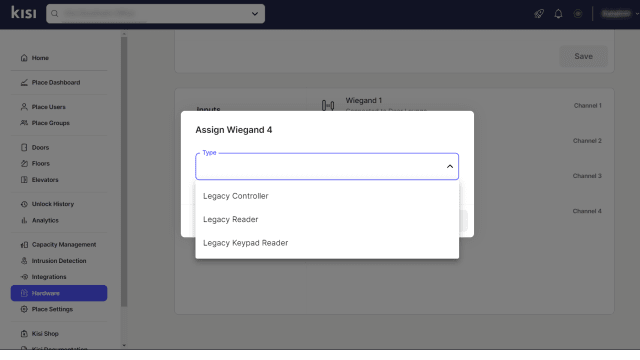
Task: Open the notifications bell
Action: click(558, 14)
